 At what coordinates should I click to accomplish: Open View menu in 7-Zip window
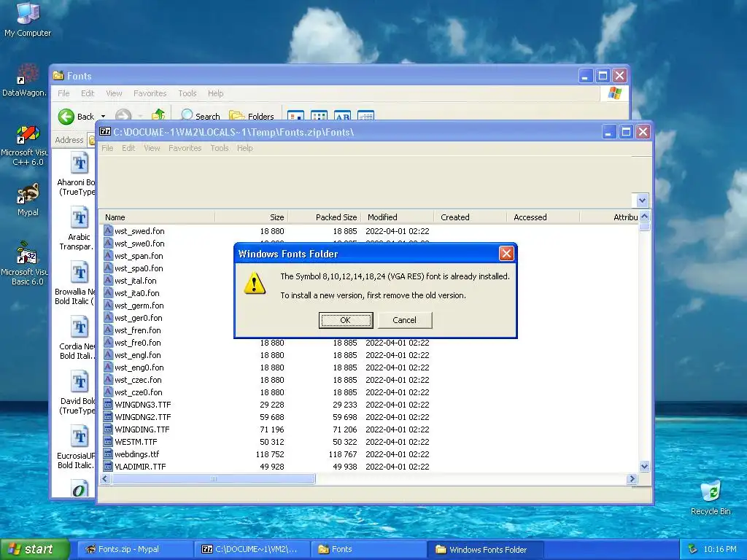[152, 148]
